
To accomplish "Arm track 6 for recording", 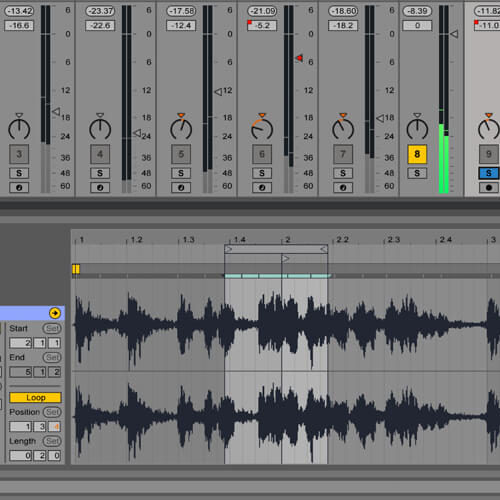I will click(x=262, y=188).
